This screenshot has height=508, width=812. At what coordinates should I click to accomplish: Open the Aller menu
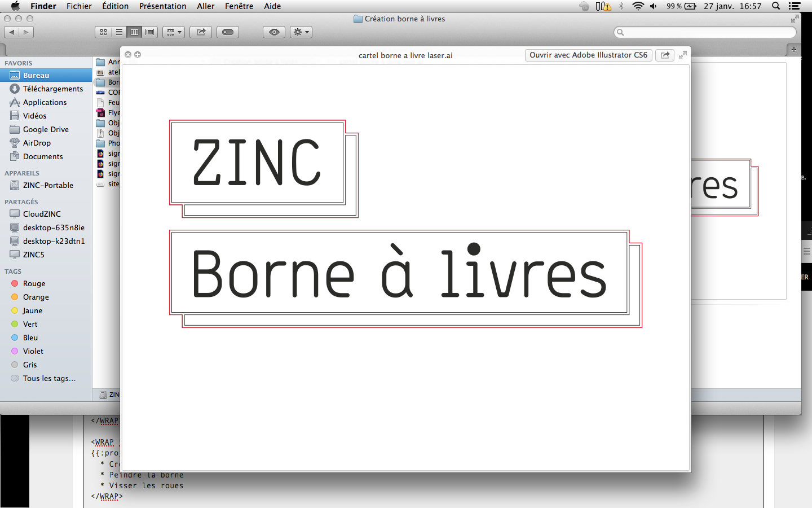(x=206, y=6)
